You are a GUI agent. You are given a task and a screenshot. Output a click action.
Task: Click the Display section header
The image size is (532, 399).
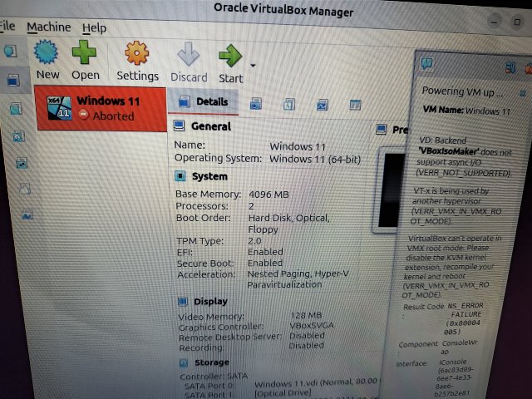[x=209, y=301]
